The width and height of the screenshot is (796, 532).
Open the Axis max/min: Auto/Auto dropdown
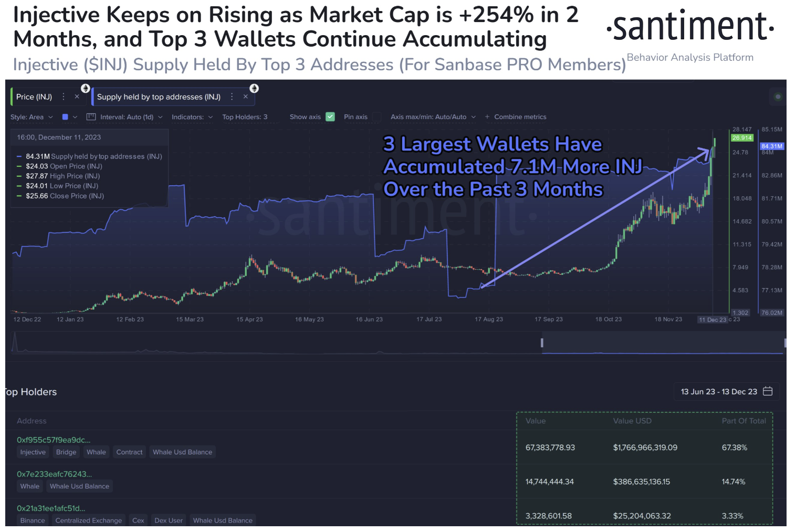click(x=433, y=117)
